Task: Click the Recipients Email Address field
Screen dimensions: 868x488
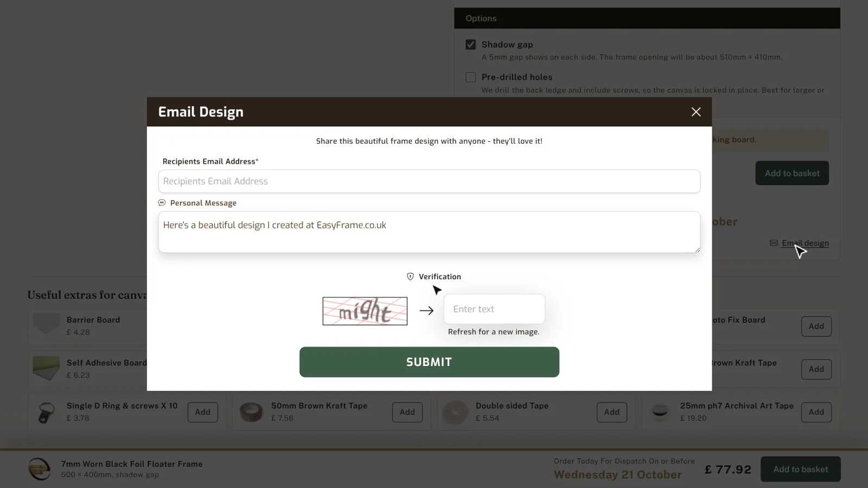Action: click(x=429, y=181)
